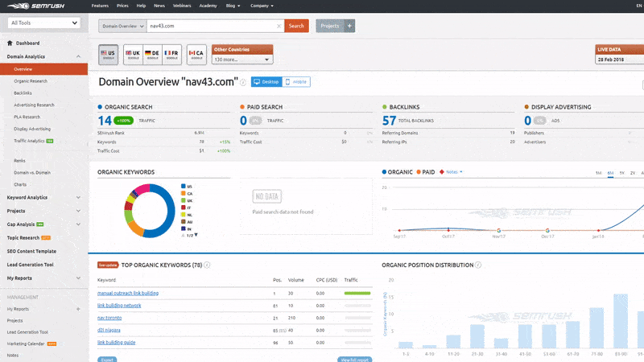
Task: Open the Blog menu dropdown
Action: (x=233, y=6)
